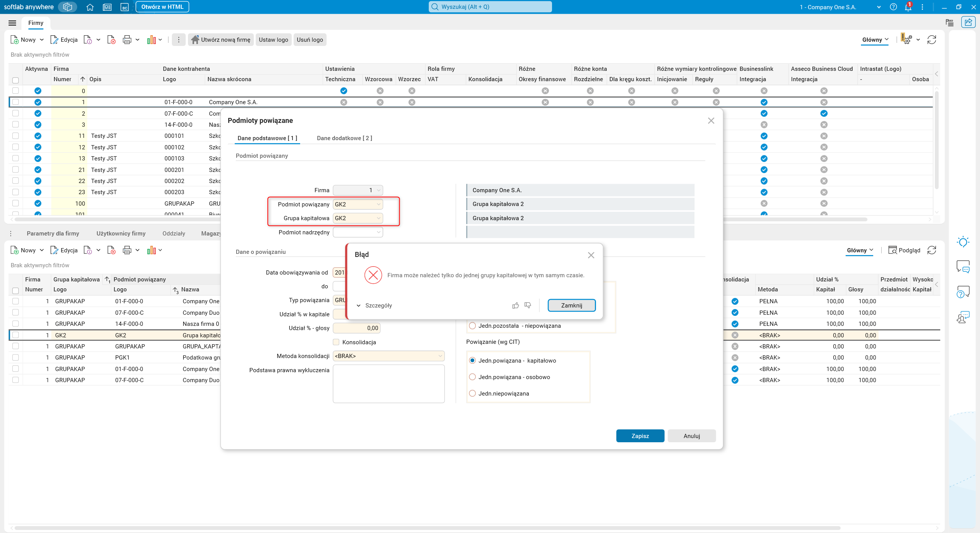Screen dimensions: 980x533
Task: Click the thumbs up feedback icon
Action: [516, 305]
